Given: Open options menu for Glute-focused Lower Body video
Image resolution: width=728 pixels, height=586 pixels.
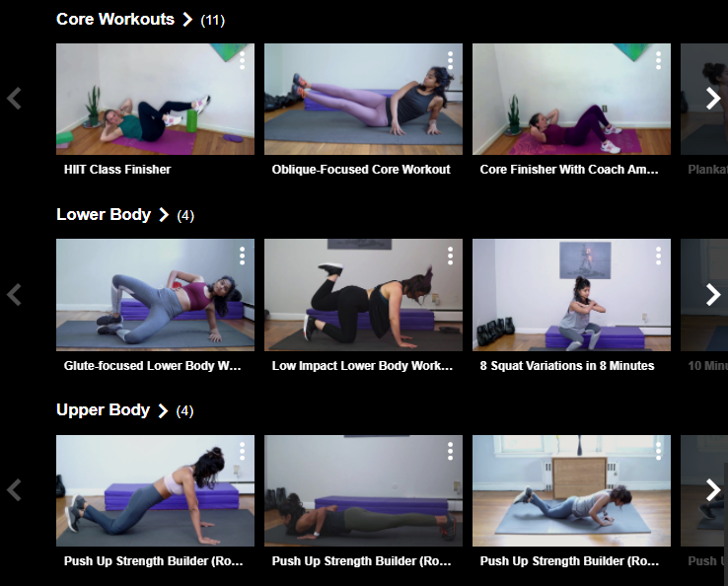Looking at the screenshot, I should pyautogui.click(x=242, y=256).
